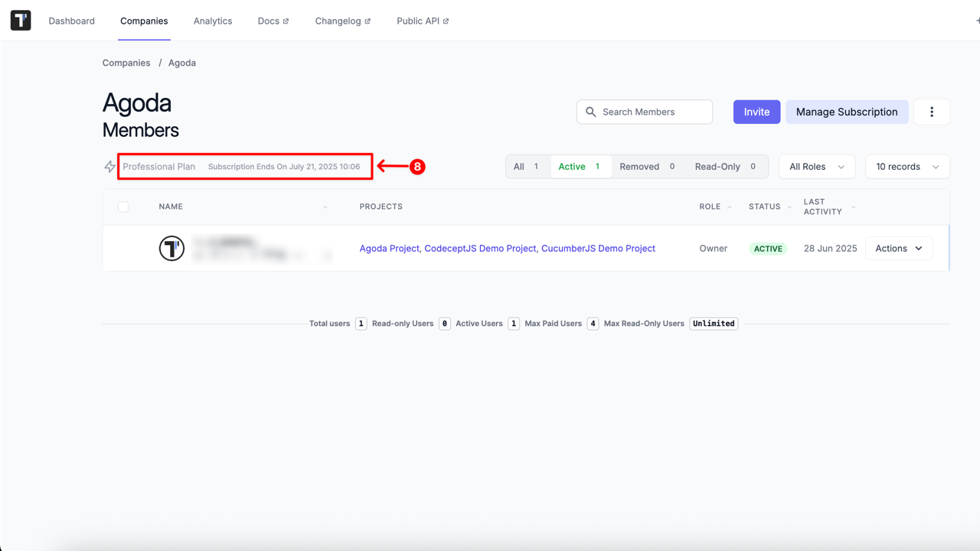Screen dimensions: 980x551
Task: Expand the All Roles dropdown
Action: (816, 167)
